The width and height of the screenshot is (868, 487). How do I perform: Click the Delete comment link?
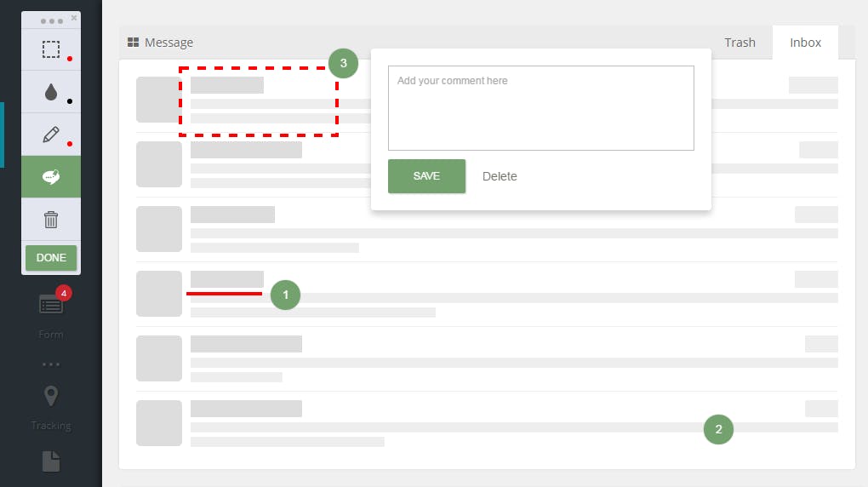click(500, 176)
